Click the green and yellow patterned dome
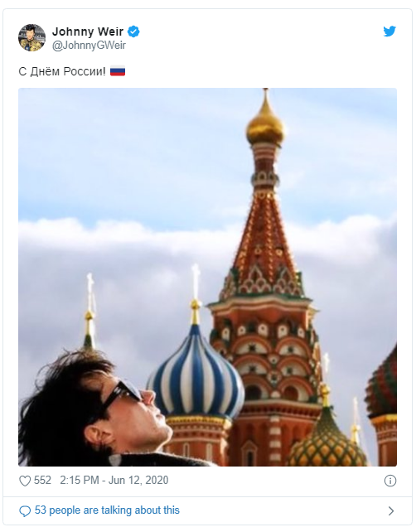The height and width of the screenshot is (532, 416). (327, 439)
